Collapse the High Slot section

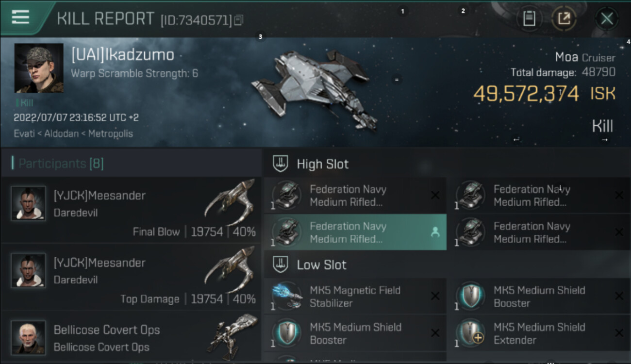tap(281, 164)
